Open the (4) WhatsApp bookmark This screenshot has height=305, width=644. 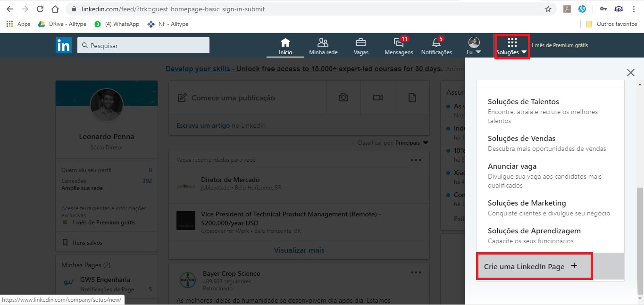click(117, 24)
